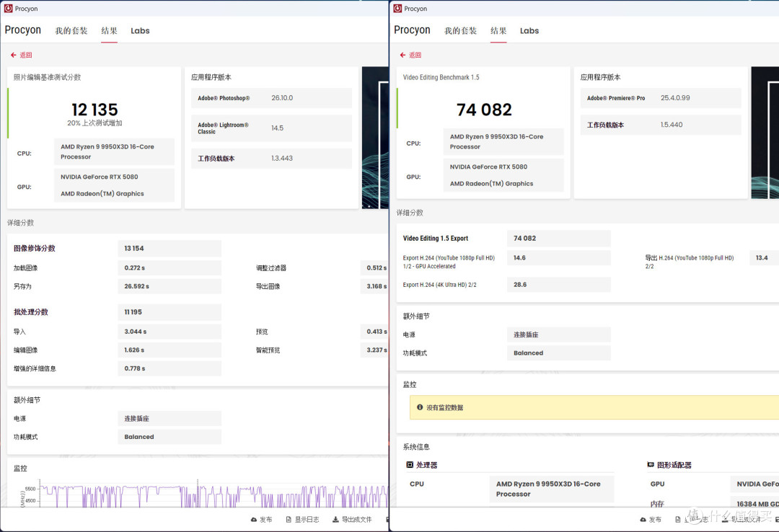Click workload version 1.5.440 row
The height and width of the screenshot is (532, 779).
point(661,125)
